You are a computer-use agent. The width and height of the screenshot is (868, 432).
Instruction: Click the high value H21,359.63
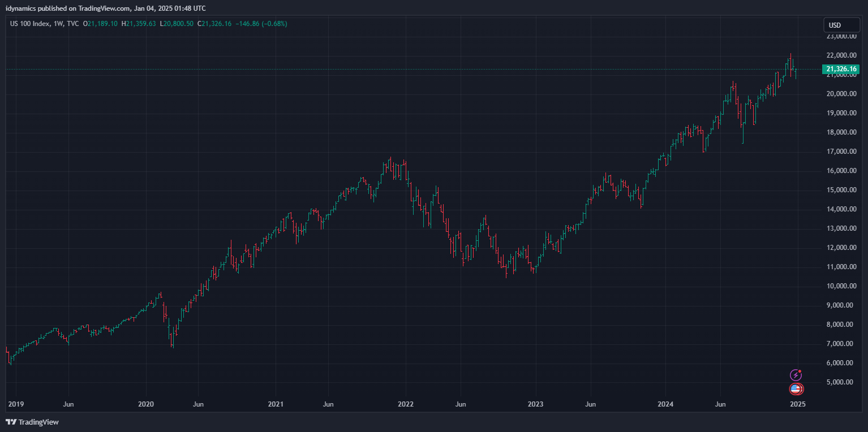click(139, 24)
